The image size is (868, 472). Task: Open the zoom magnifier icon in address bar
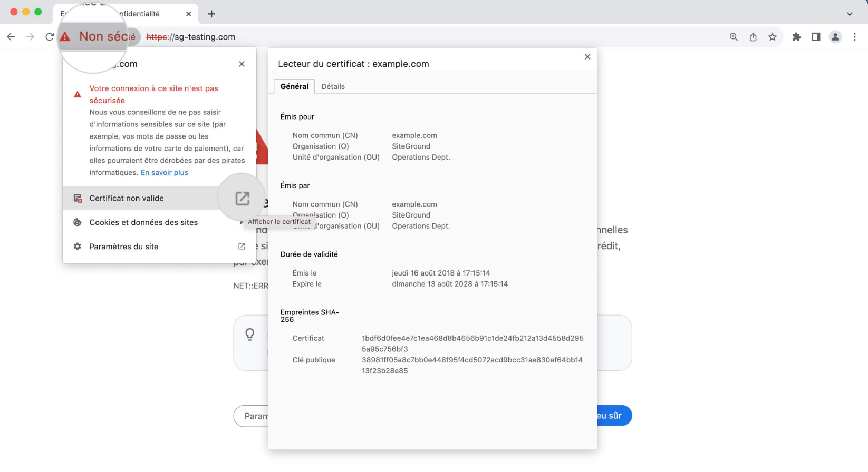[x=734, y=37]
